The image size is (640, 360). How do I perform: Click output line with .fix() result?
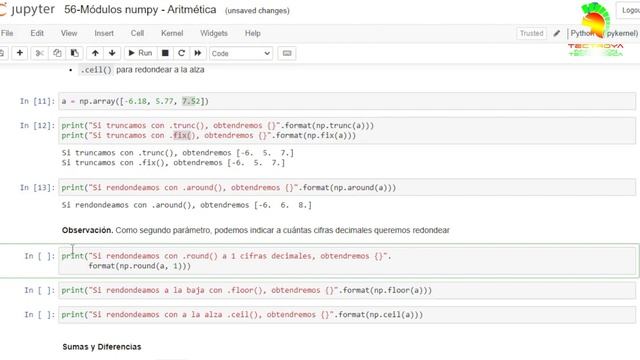click(x=173, y=162)
